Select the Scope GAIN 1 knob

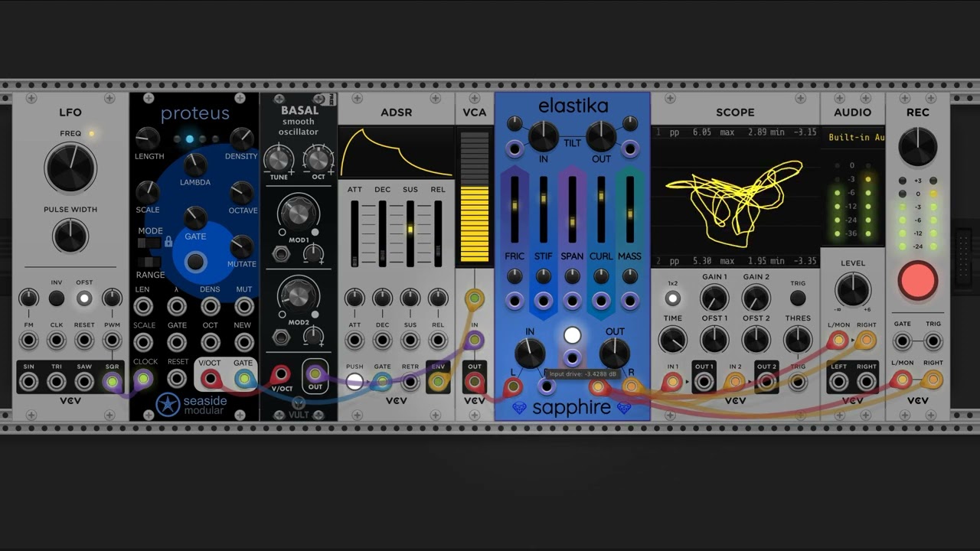(714, 298)
